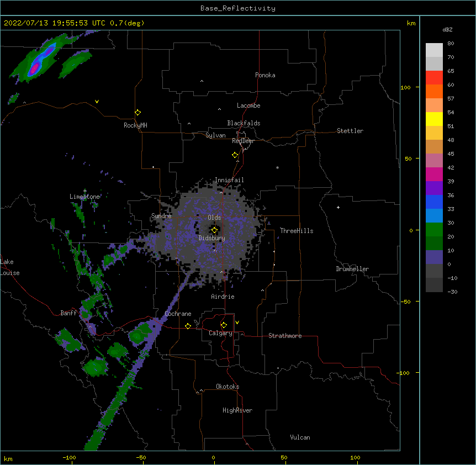This screenshot has height=465, width=476.
Task: Click the ThreeHills town label
Action: (297, 231)
